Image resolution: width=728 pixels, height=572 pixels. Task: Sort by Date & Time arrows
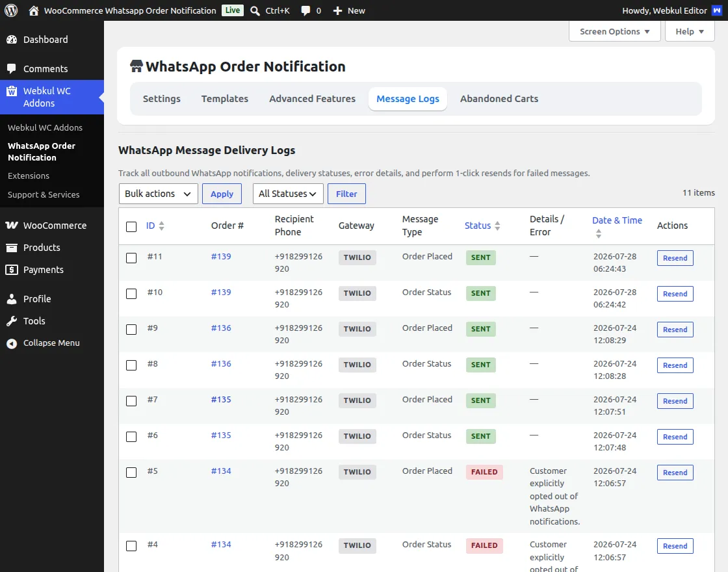pyautogui.click(x=599, y=233)
